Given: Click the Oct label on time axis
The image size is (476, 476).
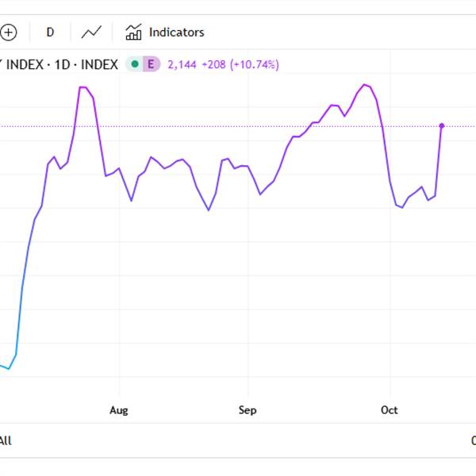Looking at the screenshot, I should [390, 410].
